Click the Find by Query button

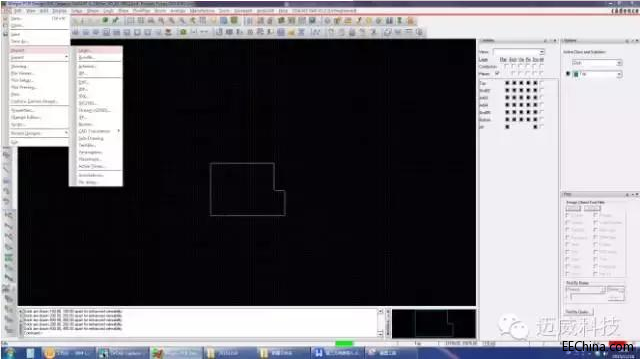579,312
